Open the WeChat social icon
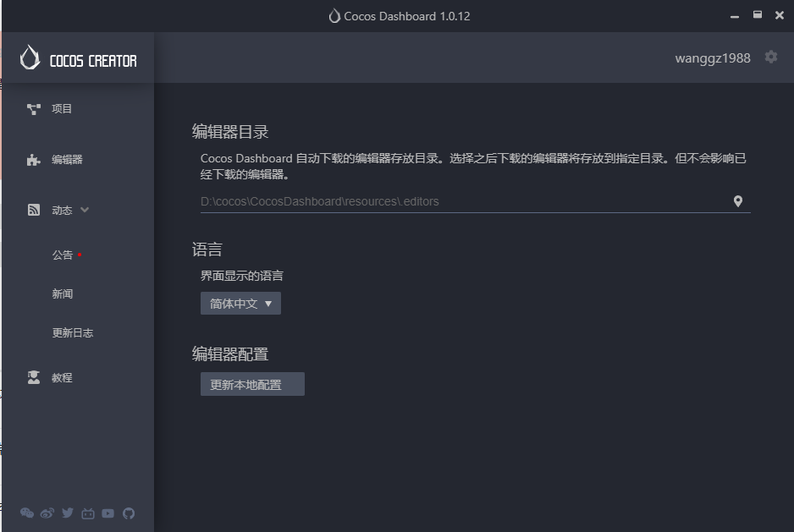Screen dimensions: 794x532 point(27,513)
